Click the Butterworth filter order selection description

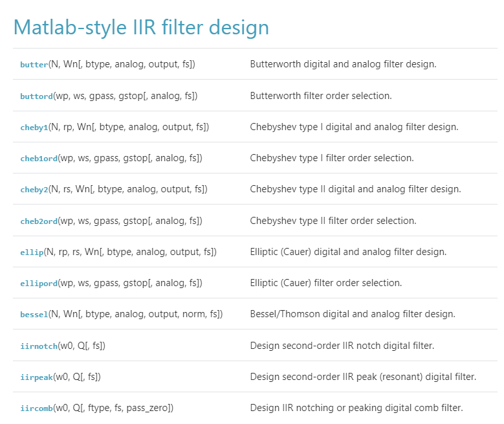click(321, 96)
